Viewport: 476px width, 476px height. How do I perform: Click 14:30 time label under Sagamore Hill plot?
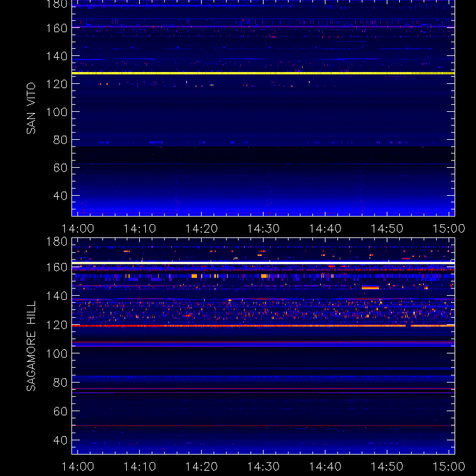(x=263, y=466)
